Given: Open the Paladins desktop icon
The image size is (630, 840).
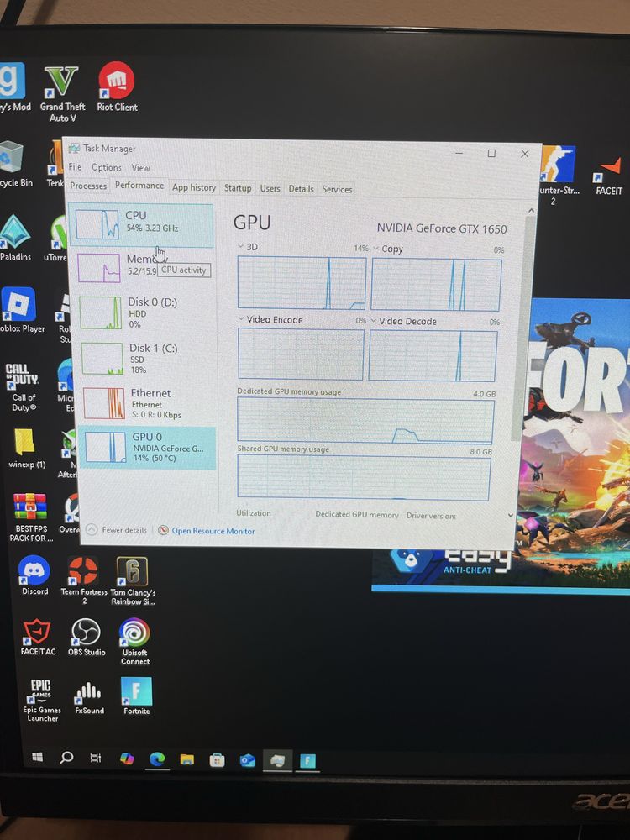Looking at the screenshot, I should [x=15, y=239].
